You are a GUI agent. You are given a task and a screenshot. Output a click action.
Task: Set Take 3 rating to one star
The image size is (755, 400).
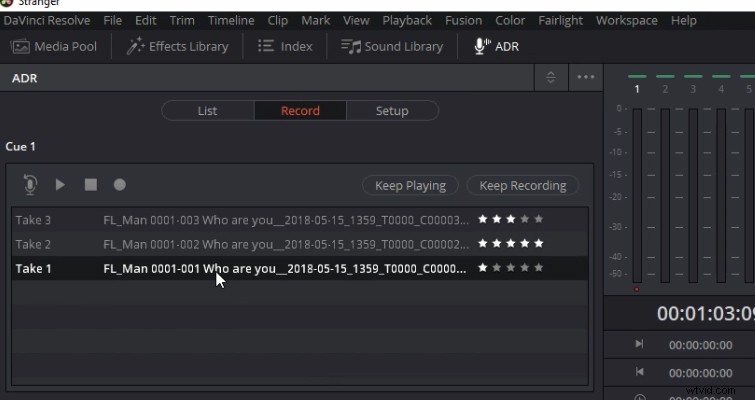click(482, 219)
